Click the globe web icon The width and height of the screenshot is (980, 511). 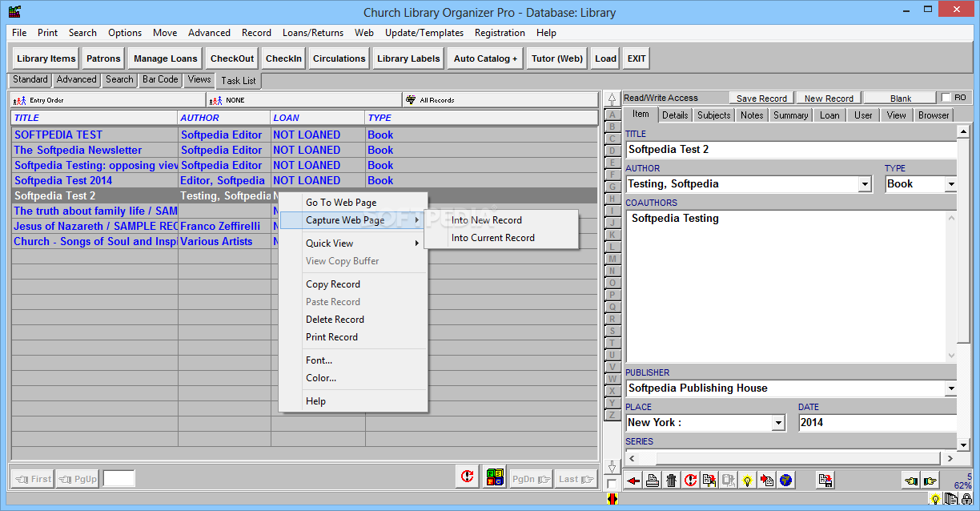pyautogui.click(x=785, y=480)
